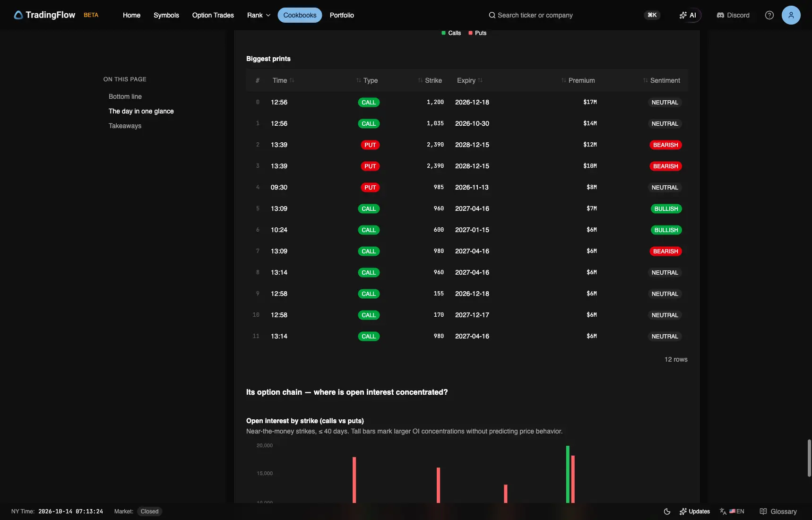Image resolution: width=812 pixels, height=520 pixels.
Task: Open the Portfolio page
Action: pos(342,15)
